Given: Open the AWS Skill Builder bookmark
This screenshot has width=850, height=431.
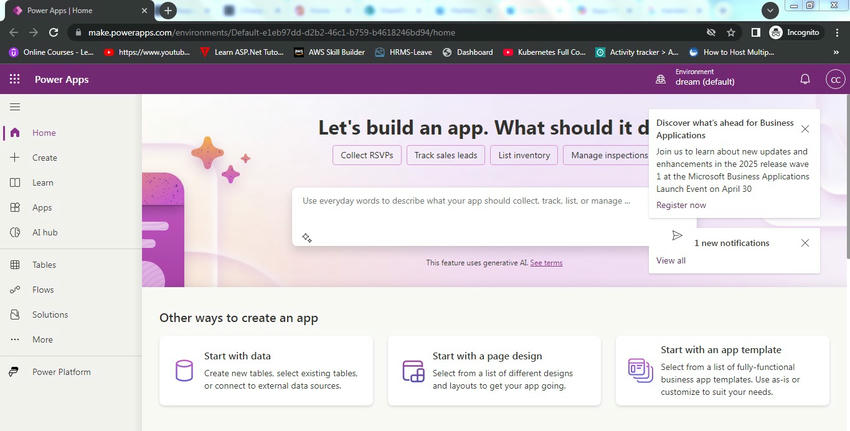Looking at the screenshot, I should pyautogui.click(x=330, y=52).
